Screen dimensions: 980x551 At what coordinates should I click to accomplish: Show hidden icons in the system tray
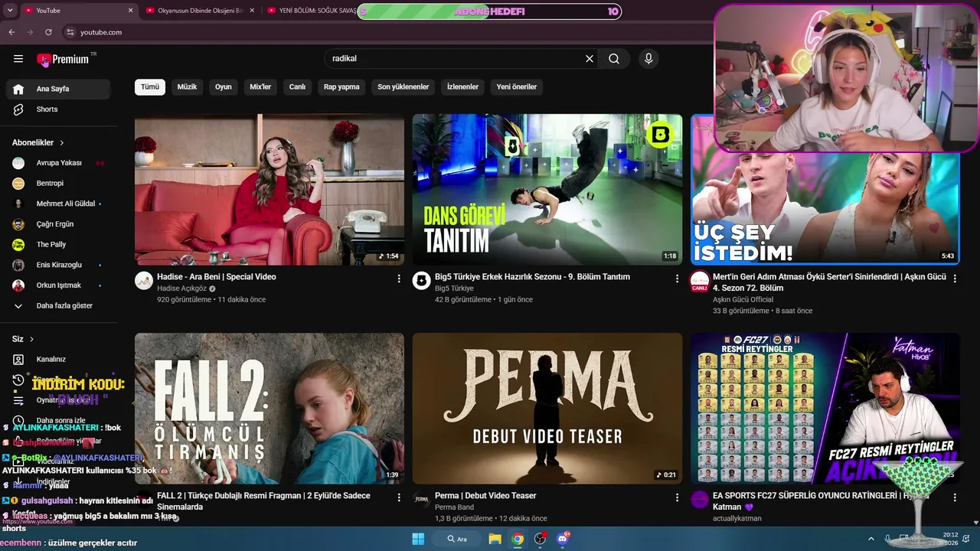click(871, 539)
